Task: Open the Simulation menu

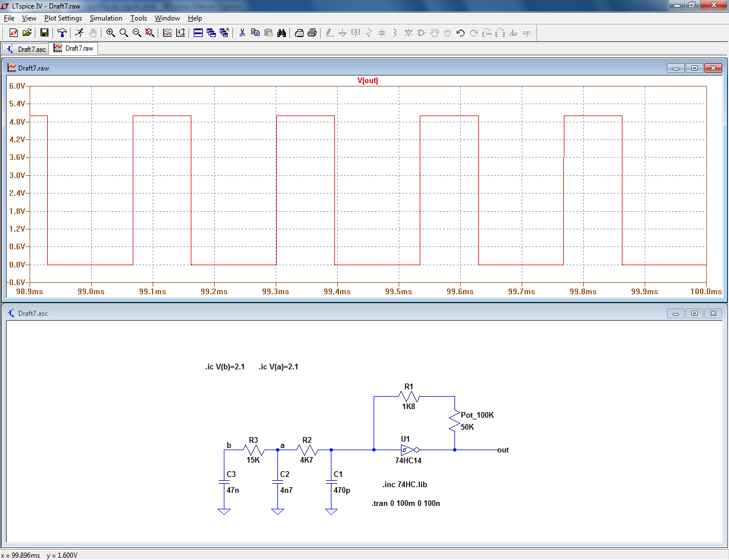Action: pyautogui.click(x=106, y=18)
